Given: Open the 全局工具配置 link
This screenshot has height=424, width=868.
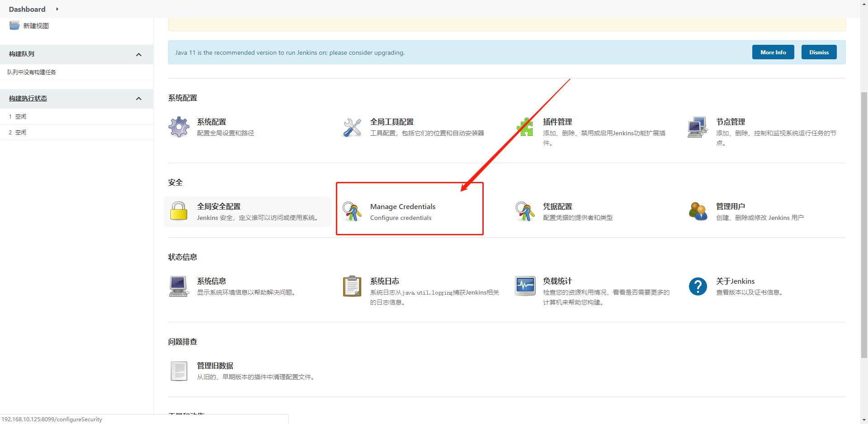Looking at the screenshot, I should click(392, 122).
